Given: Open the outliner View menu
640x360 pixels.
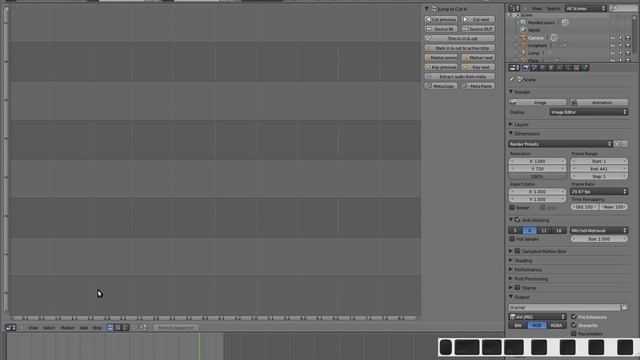Looking at the screenshot, I should click(537, 9).
